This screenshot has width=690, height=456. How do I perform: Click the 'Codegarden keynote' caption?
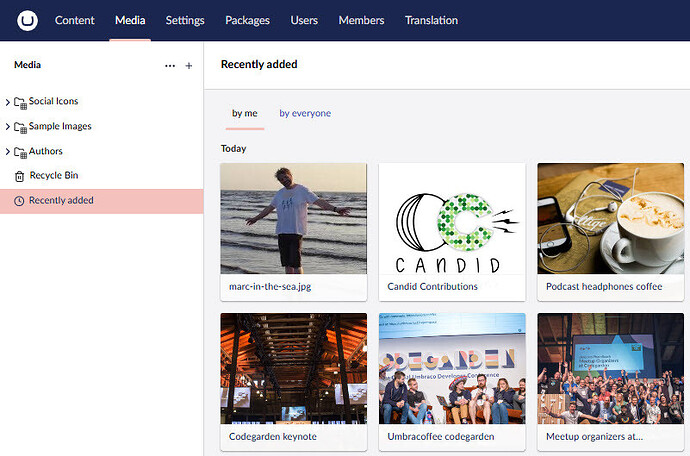tap(272, 437)
